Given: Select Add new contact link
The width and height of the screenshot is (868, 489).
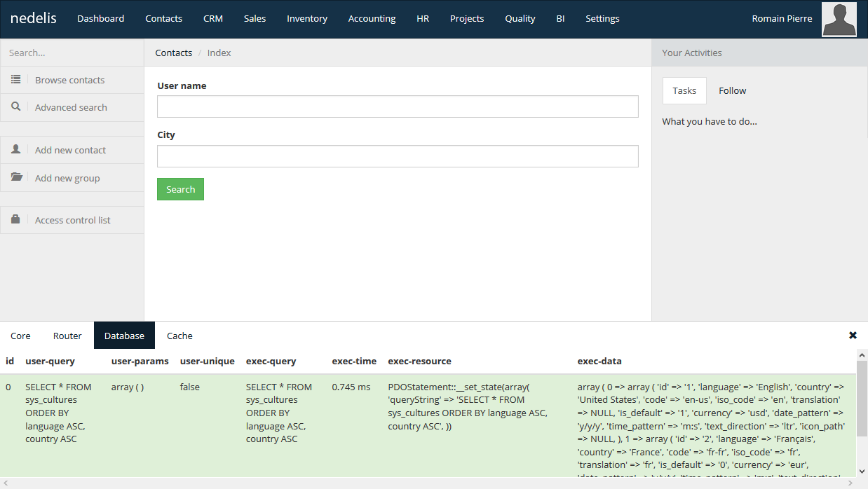Looking at the screenshot, I should tap(70, 150).
